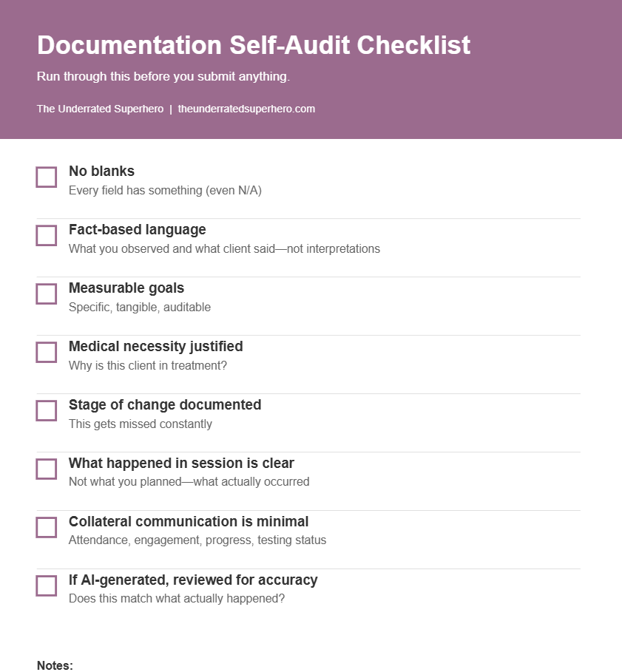Check the 'No blanks' checkbox

click(x=47, y=177)
